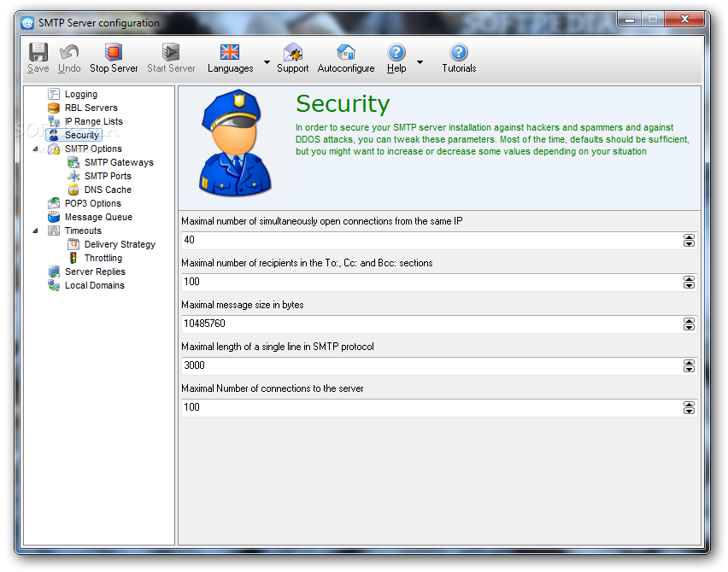Click the RBL Servers tree icon
This screenshot has width=728, height=572.
pos(54,108)
